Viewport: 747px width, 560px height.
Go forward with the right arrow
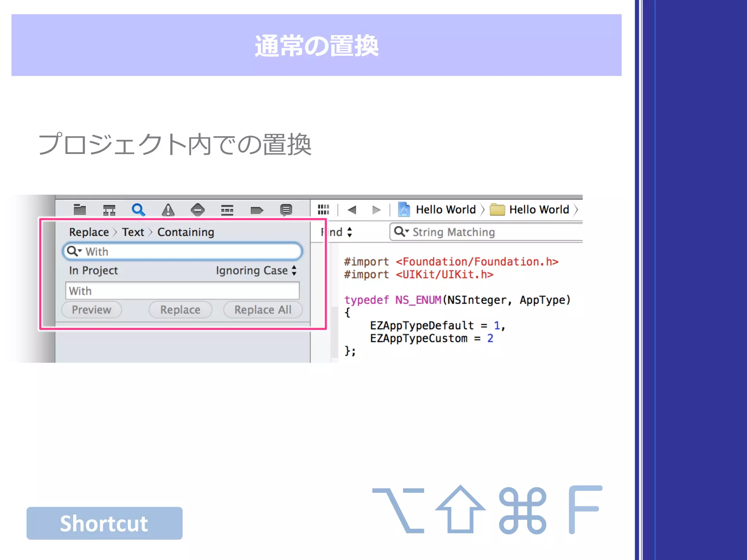tap(376, 210)
